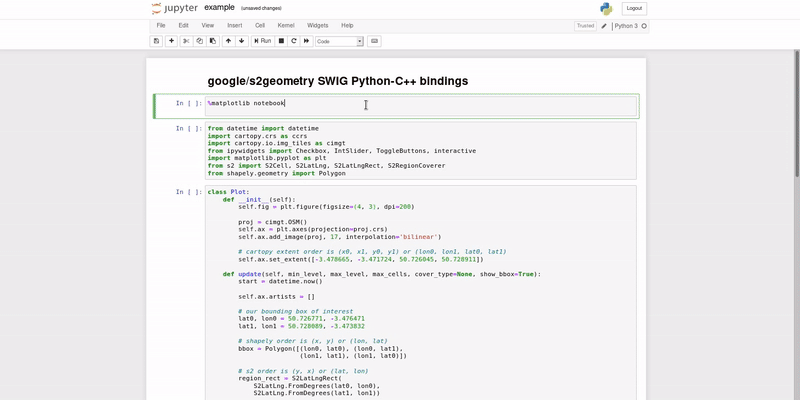Click the 'In [ ]:' prompt of class Plot cell

click(189, 192)
